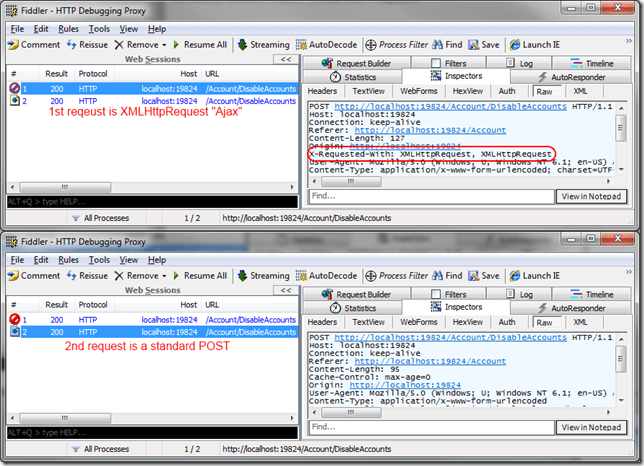Click QuickExec command box in top window
Image resolution: width=644 pixels, height=466 pixels.
(x=152, y=202)
